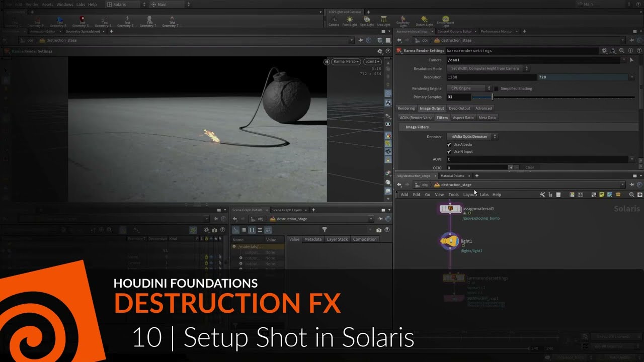
Task: Go back in parameter pane path history
Action: pos(399,40)
